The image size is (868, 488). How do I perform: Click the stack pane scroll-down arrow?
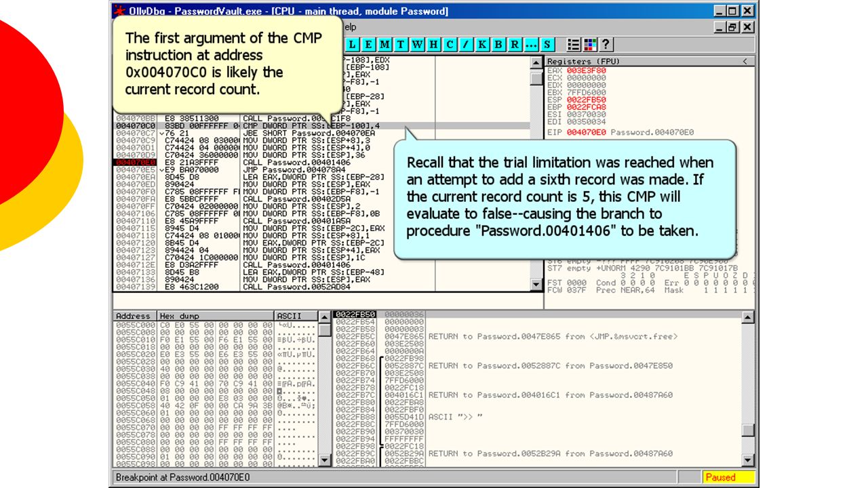point(748,461)
